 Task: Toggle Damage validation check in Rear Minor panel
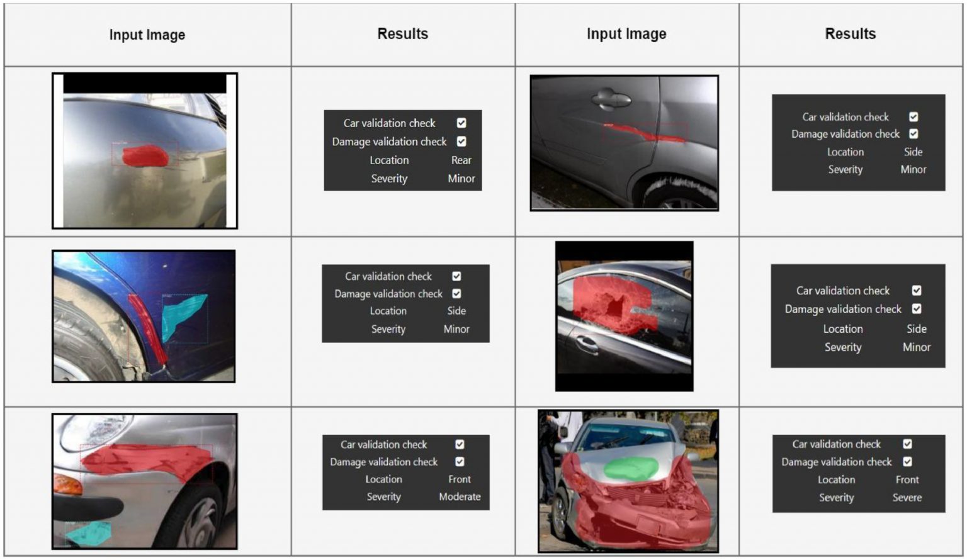461,142
